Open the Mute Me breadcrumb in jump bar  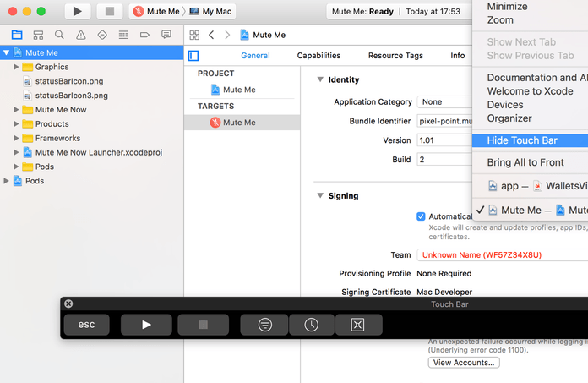tap(263, 35)
